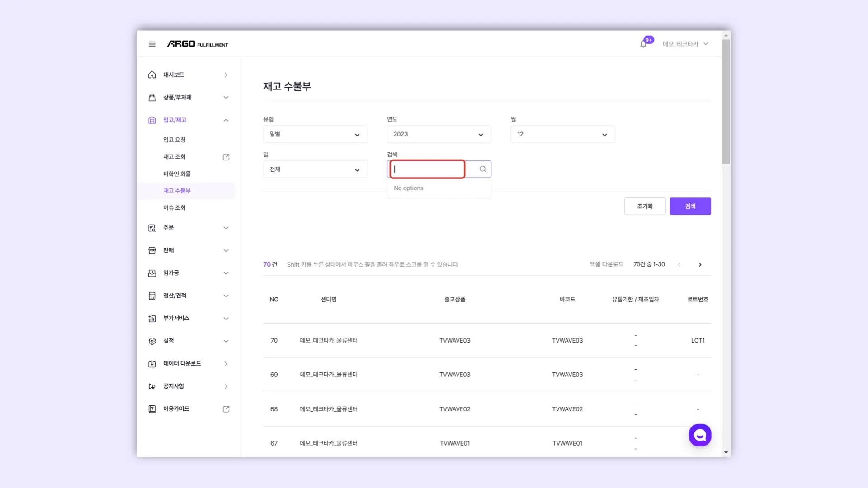Go to next page arrow
This screenshot has height=488, width=868.
[x=700, y=265]
